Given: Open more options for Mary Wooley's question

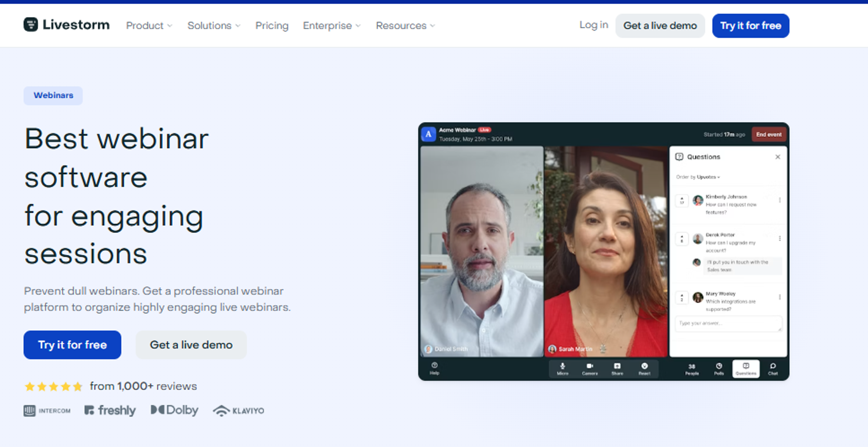Looking at the screenshot, I should (x=780, y=297).
